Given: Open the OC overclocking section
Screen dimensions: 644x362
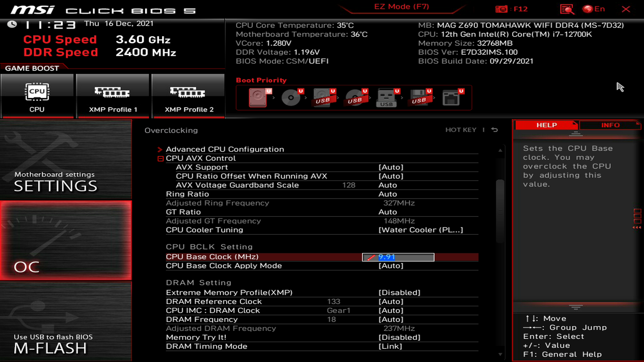Looking at the screenshot, I should (x=66, y=240).
